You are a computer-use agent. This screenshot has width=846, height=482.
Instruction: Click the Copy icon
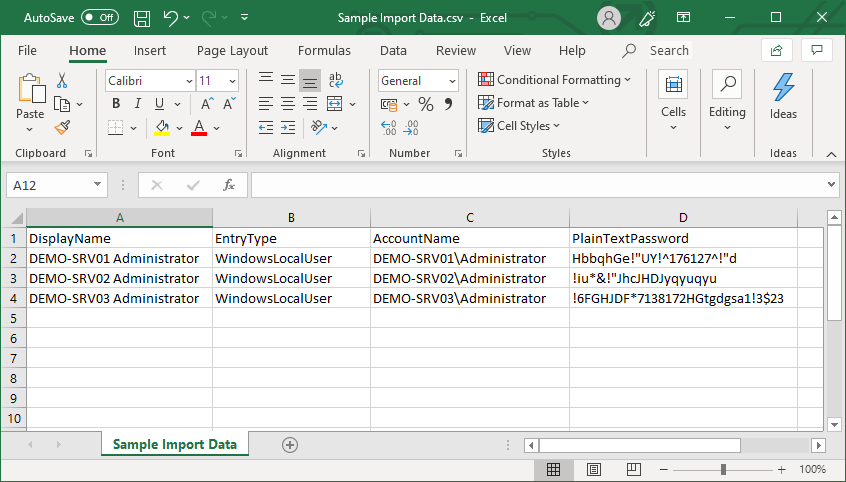62,104
